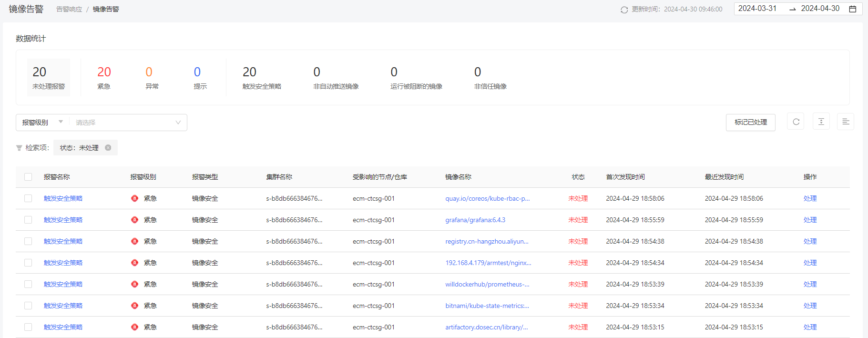Filter by 非自动推送镜像 count
This screenshot has height=338, width=868.
336,78
